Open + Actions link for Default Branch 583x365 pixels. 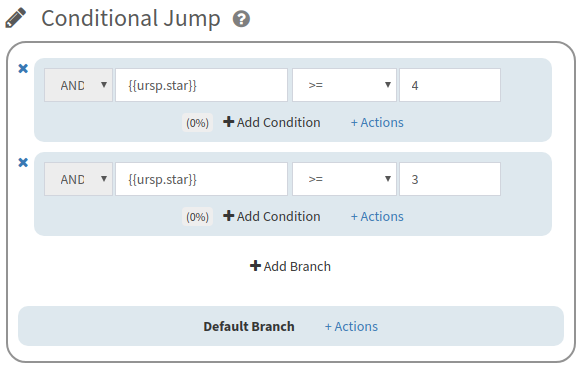tap(351, 327)
